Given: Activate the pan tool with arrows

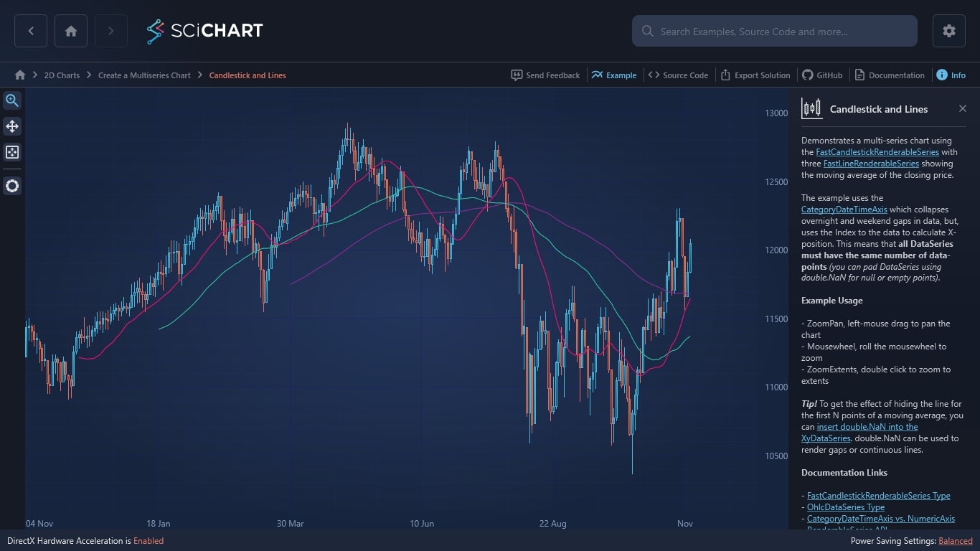Looking at the screenshot, I should point(12,126).
